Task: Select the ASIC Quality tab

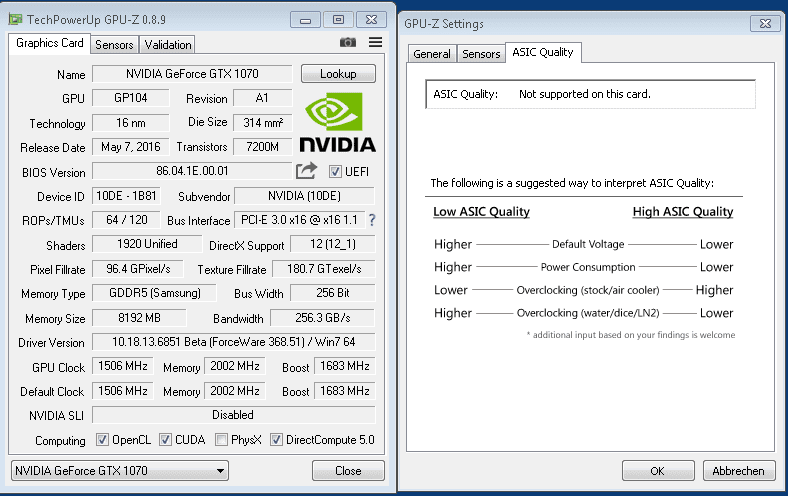Action: pyautogui.click(x=543, y=52)
